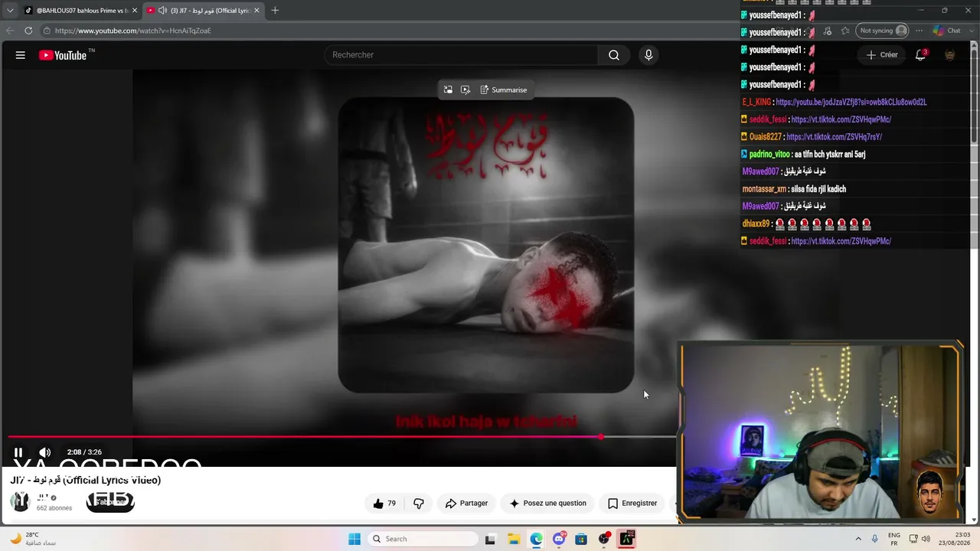Open Task View on the taskbar

[x=490, y=539]
